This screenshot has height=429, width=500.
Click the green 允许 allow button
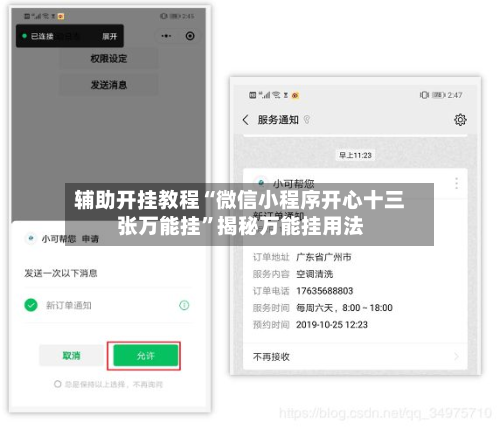(x=146, y=356)
